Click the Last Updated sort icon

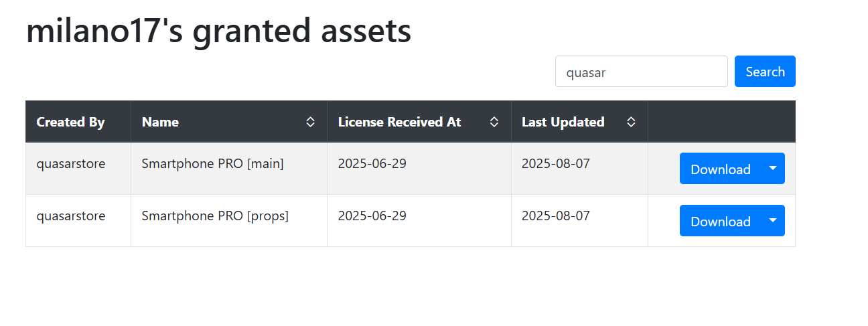(x=631, y=122)
